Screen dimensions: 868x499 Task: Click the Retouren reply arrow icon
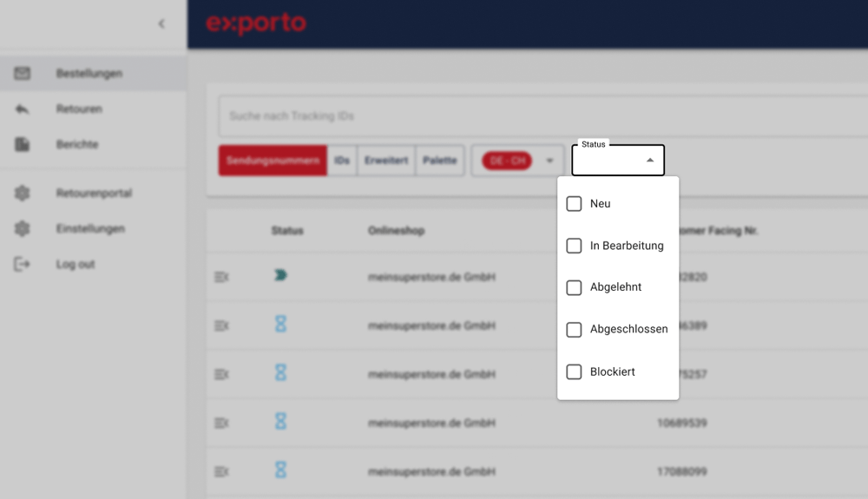pyautogui.click(x=23, y=109)
